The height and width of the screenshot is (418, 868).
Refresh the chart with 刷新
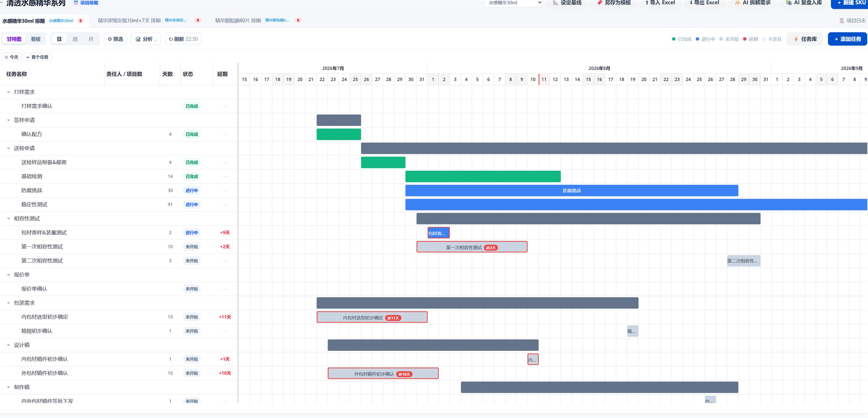click(x=183, y=39)
